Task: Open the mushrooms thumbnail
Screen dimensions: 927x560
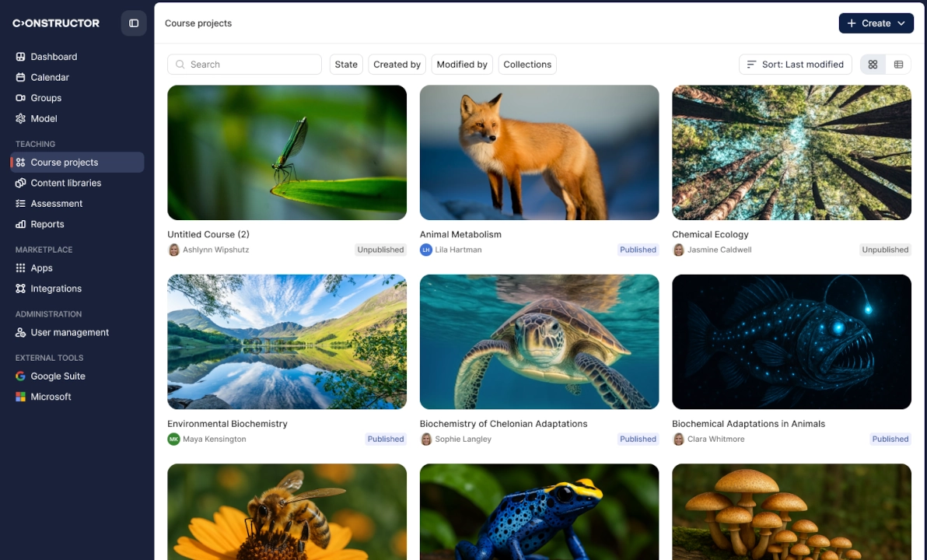Action: click(792, 512)
